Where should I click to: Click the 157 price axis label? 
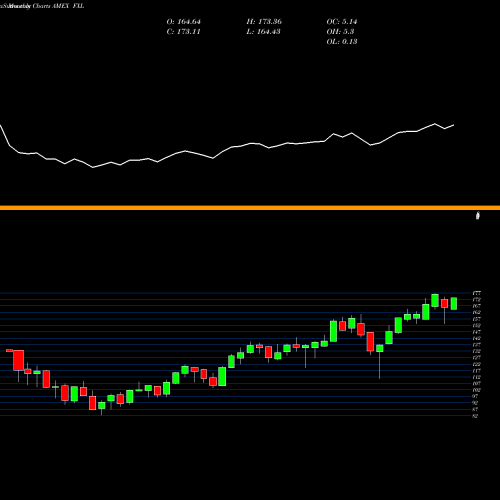click(477, 319)
